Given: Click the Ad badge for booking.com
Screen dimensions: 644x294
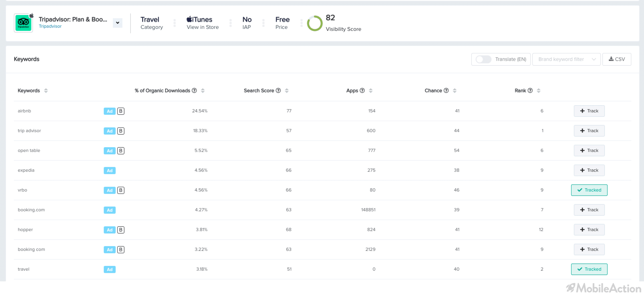Looking at the screenshot, I should (110, 210).
